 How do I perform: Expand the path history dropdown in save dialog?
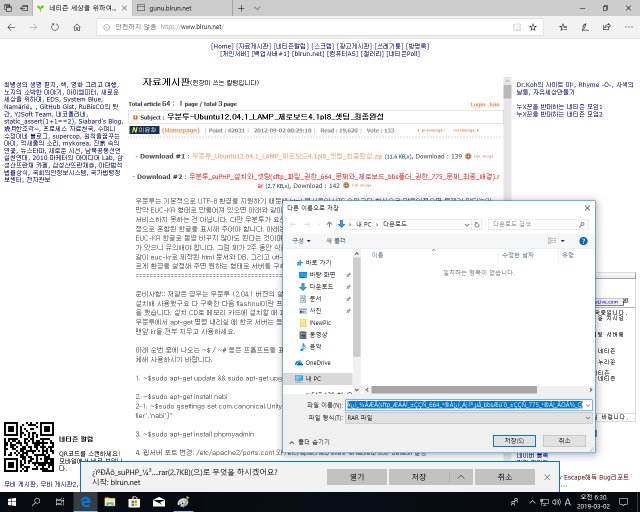point(467,224)
